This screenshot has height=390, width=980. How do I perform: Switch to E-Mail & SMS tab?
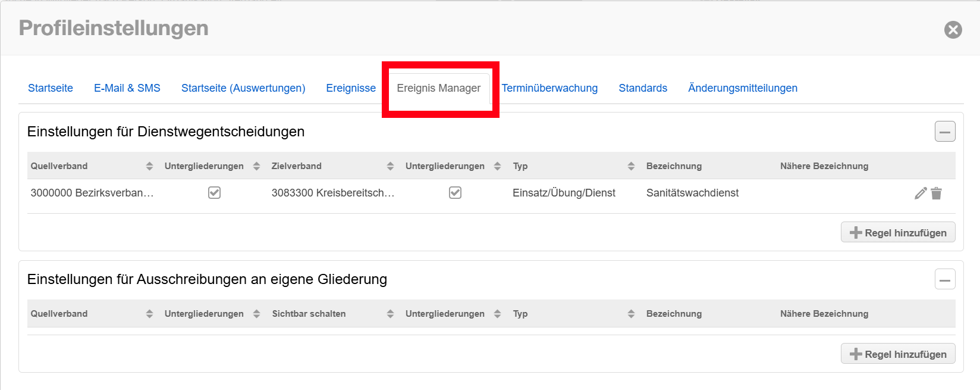[127, 88]
